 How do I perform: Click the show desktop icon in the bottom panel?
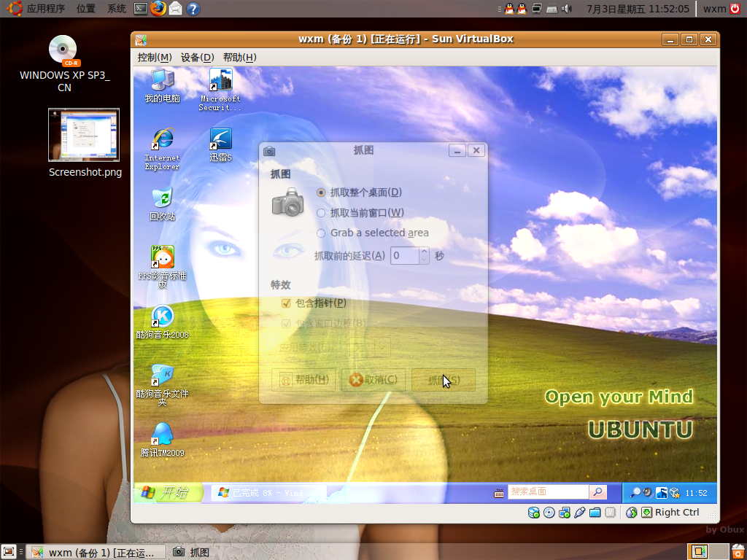(x=9, y=552)
